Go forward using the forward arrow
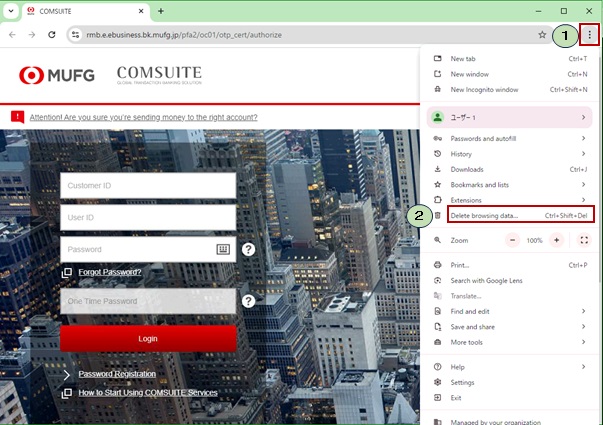The image size is (603, 425). point(32,35)
